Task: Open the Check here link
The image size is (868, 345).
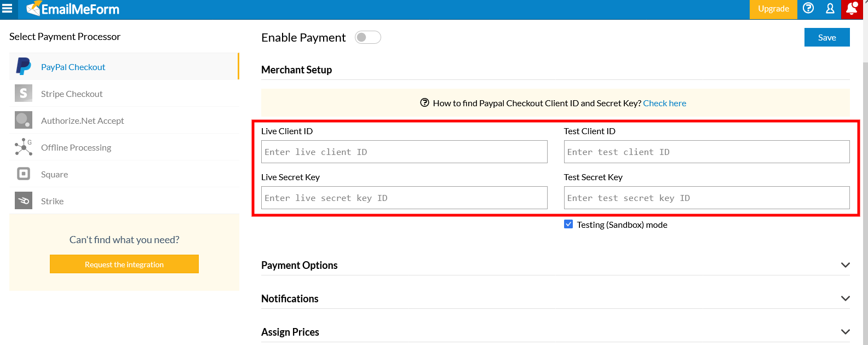Action: click(x=664, y=103)
